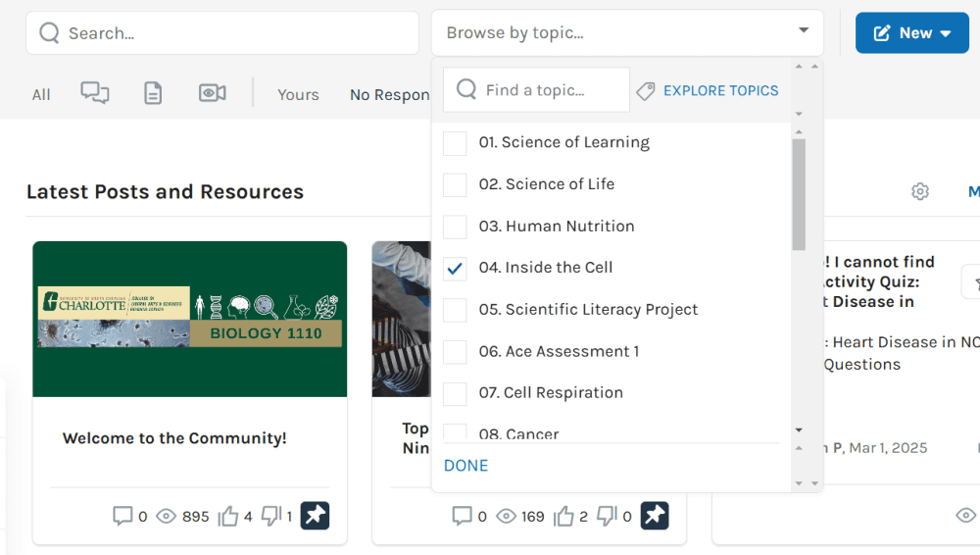Open the settings gear beside Latest Posts
Image resolution: width=980 pixels, height=555 pixels.
click(x=919, y=192)
